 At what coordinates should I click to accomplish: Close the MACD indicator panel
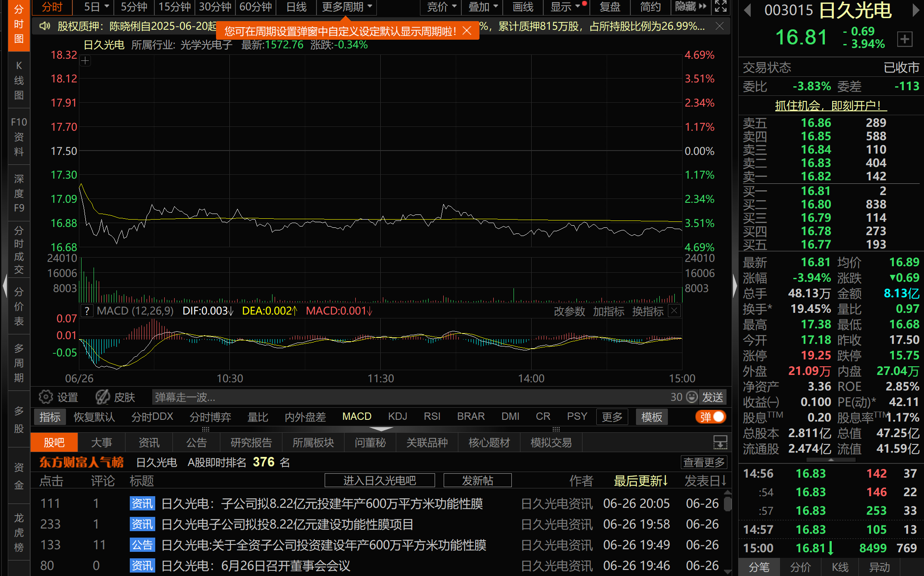(674, 311)
